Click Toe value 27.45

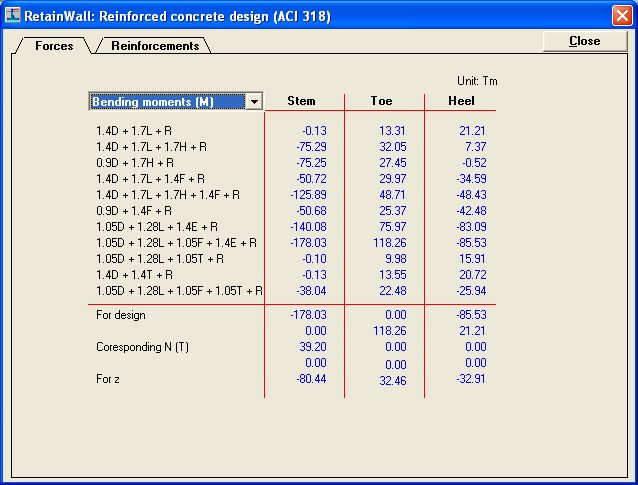pos(393,163)
